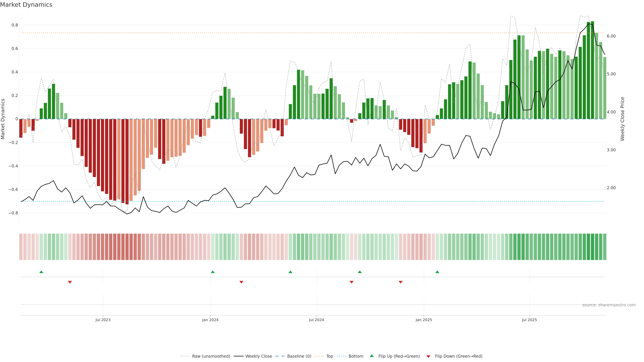This screenshot has height=362, width=644.
Task: Click the Flip Up legend triangle icon
Action: [x=371, y=356]
